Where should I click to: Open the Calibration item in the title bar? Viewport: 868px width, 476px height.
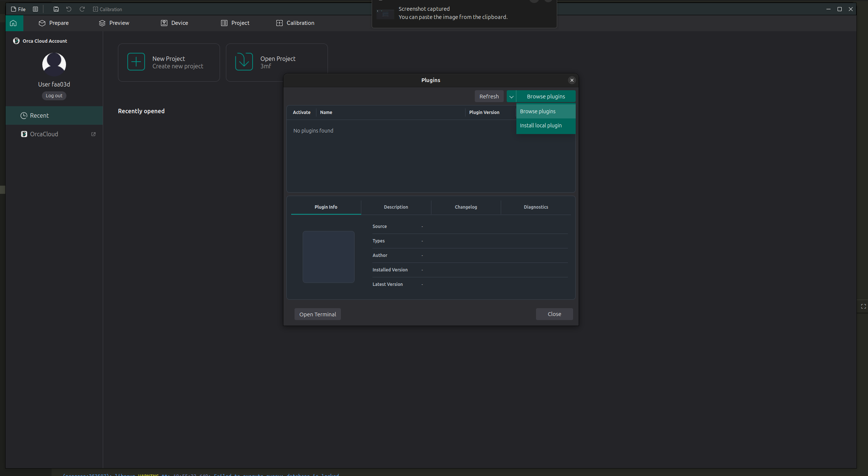tap(107, 9)
